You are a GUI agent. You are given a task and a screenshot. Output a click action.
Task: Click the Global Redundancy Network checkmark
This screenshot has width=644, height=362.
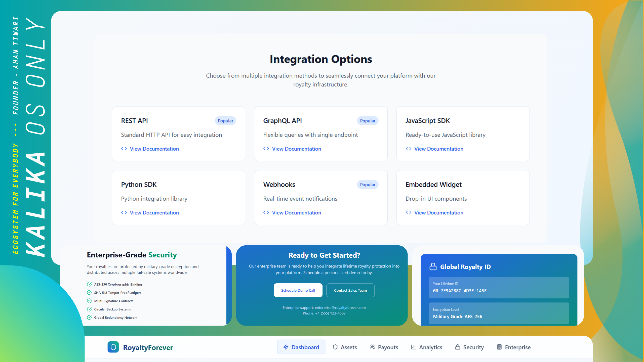click(x=89, y=318)
